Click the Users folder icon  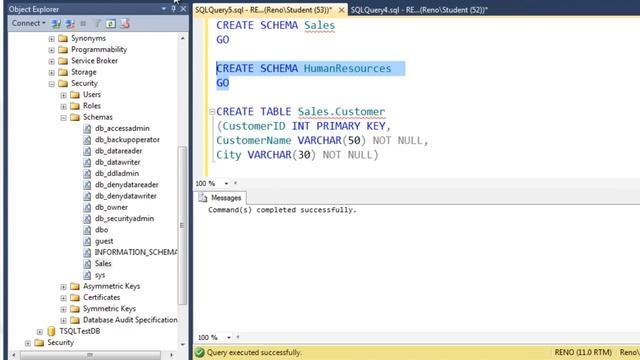[x=75, y=95]
